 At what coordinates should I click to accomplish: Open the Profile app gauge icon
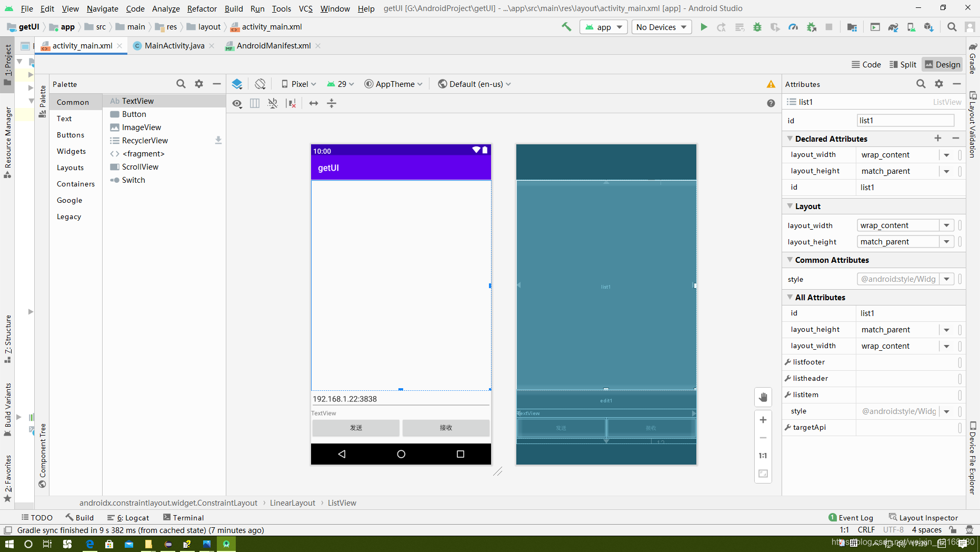[x=793, y=27]
